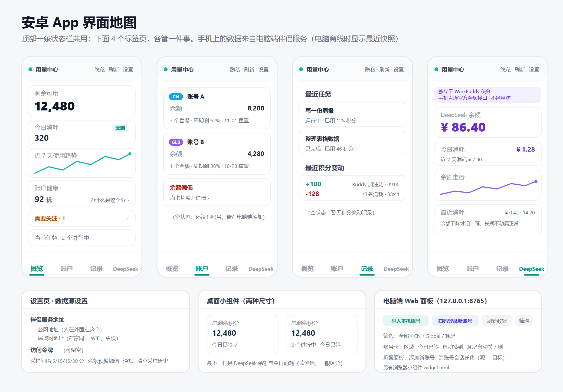Click 最近消耗 card in DeepSeek phone
This screenshot has height=392, width=563.
tap(488, 220)
